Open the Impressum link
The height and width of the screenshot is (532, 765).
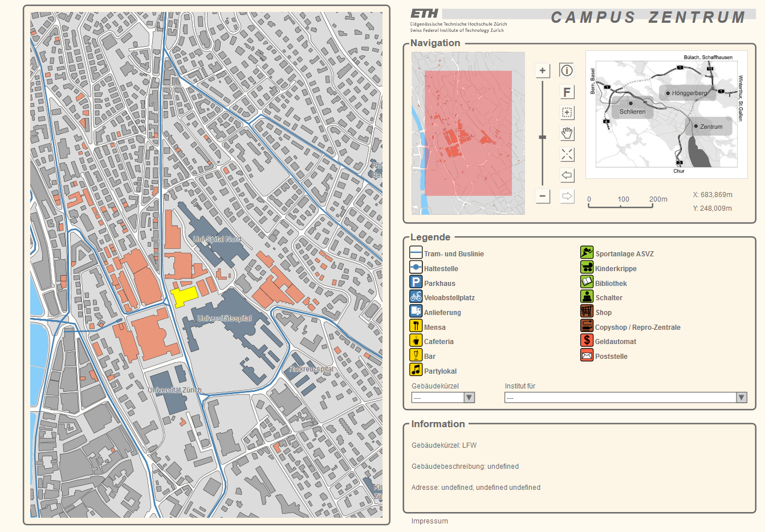(430, 521)
